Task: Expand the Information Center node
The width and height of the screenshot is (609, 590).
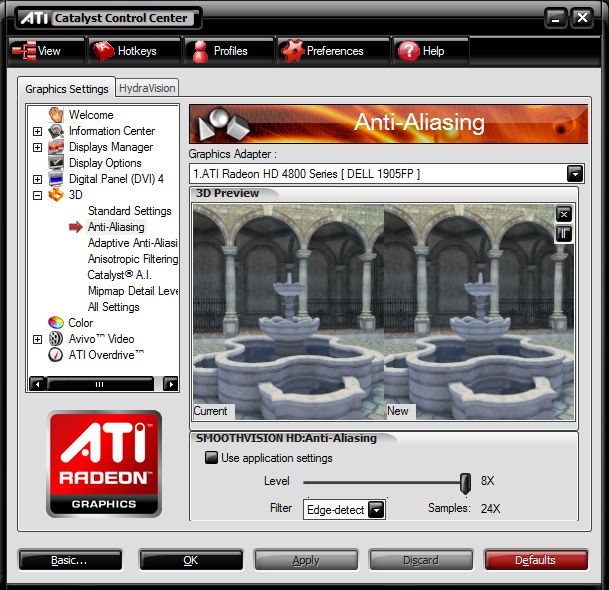Action: 37,131
